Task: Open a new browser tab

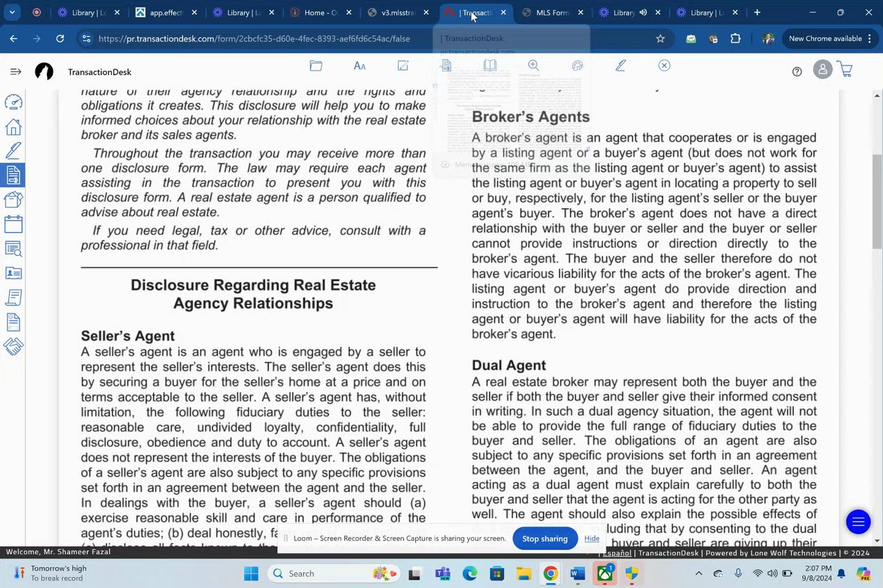Action: pos(757,12)
